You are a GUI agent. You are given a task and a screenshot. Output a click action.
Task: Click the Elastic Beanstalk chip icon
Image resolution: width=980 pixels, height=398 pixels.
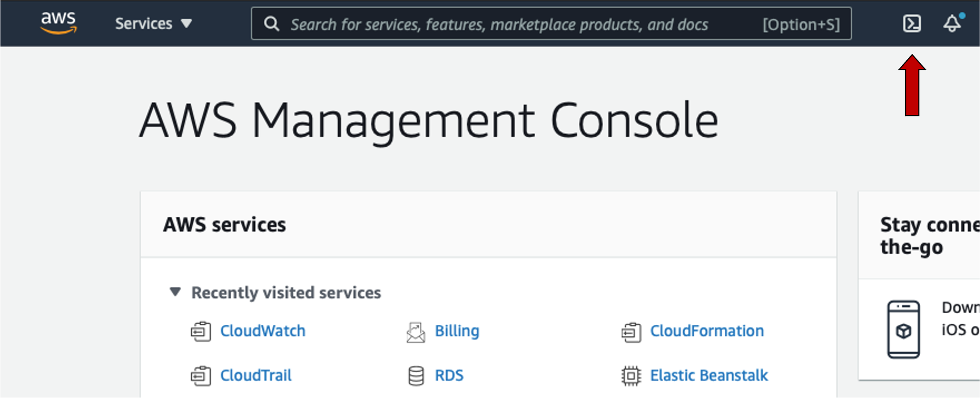pyautogui.click(x=631, y=376)
